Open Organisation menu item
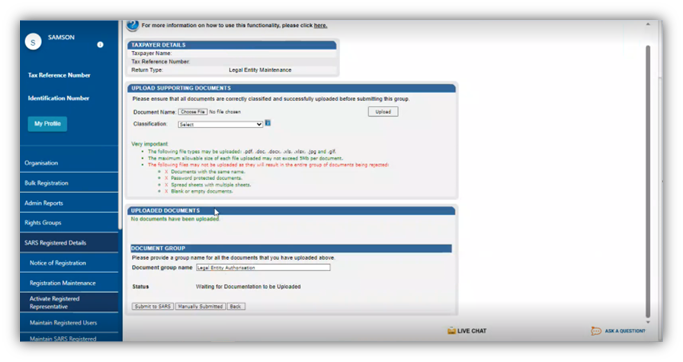Screen dimensions: 683x362 click(69, 163)
